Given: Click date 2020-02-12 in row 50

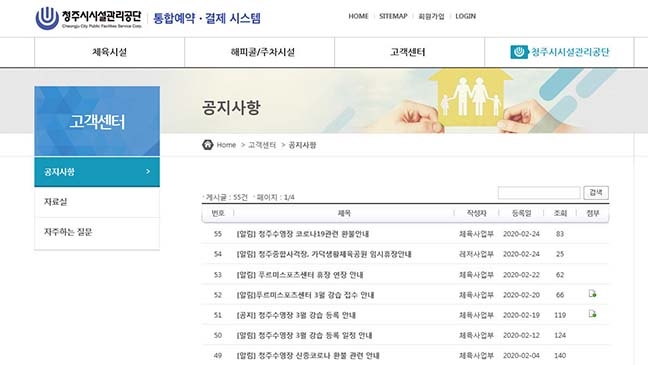Looking at the screenshot, I should point(521,335).
